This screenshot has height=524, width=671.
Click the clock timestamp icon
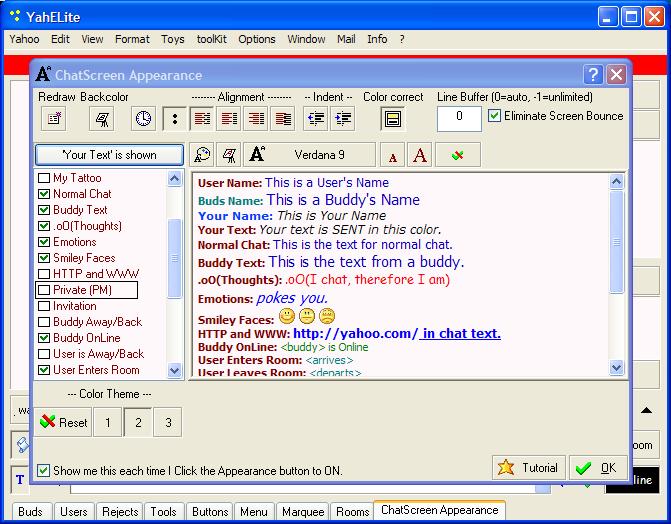coord(143,118)
